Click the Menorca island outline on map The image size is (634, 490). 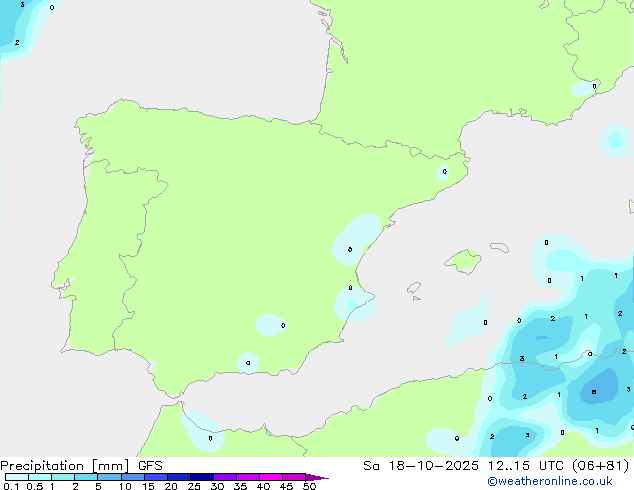[x=499, y=247]
